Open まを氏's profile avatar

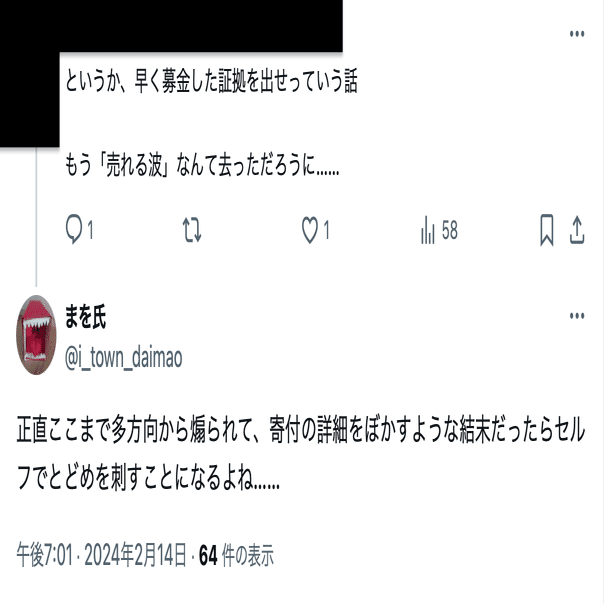tap(36, 335)
